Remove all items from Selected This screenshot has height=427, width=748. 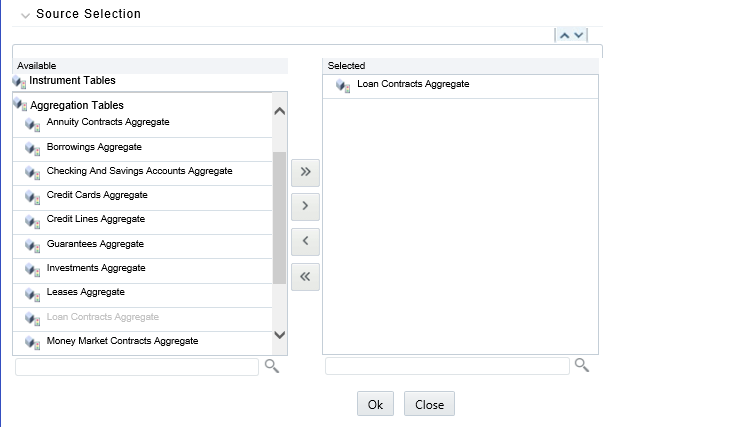coord(305,277)
